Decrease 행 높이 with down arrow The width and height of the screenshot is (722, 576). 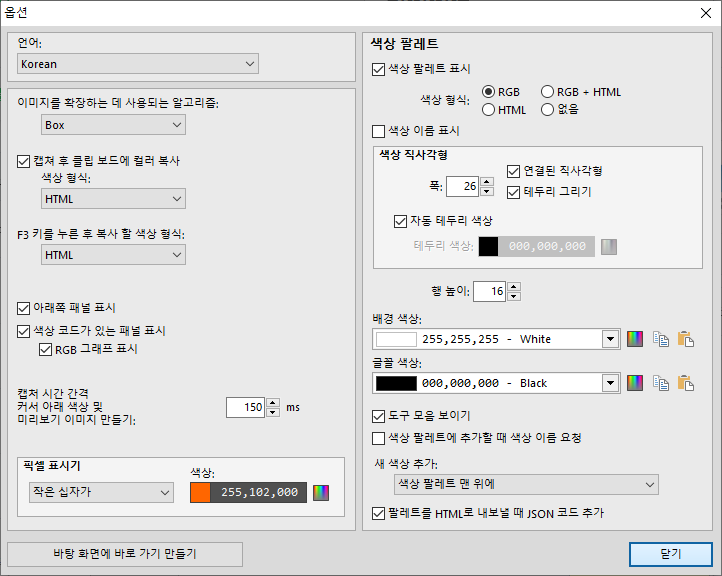coord(514,297)
